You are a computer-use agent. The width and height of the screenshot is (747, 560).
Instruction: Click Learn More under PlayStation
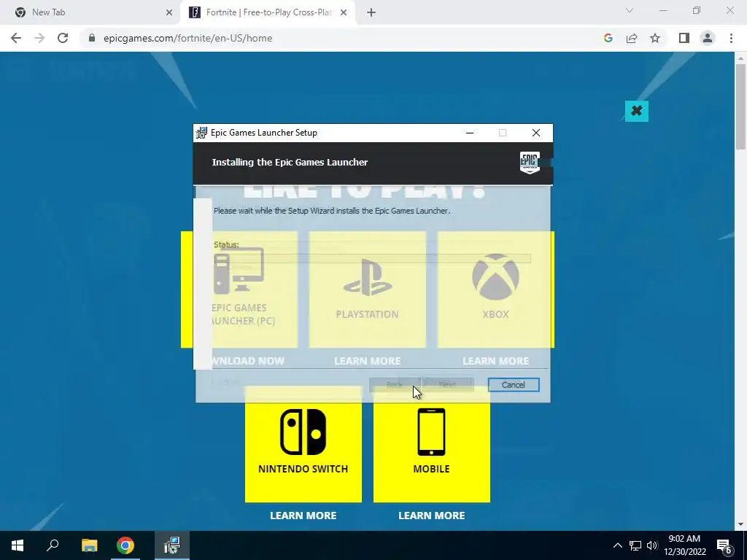(x=368, y=361)
